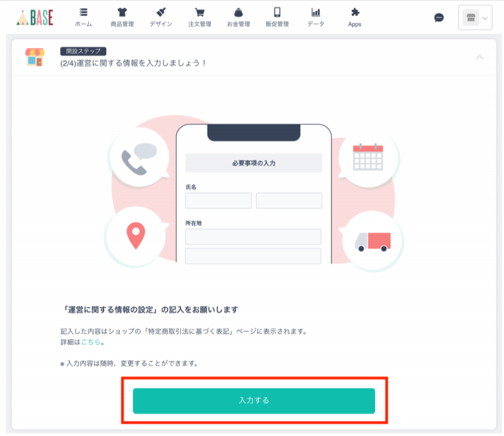The width and height of the screenshot is (504, 436).
Task: Follow the こちら details link
Action: 91,342
